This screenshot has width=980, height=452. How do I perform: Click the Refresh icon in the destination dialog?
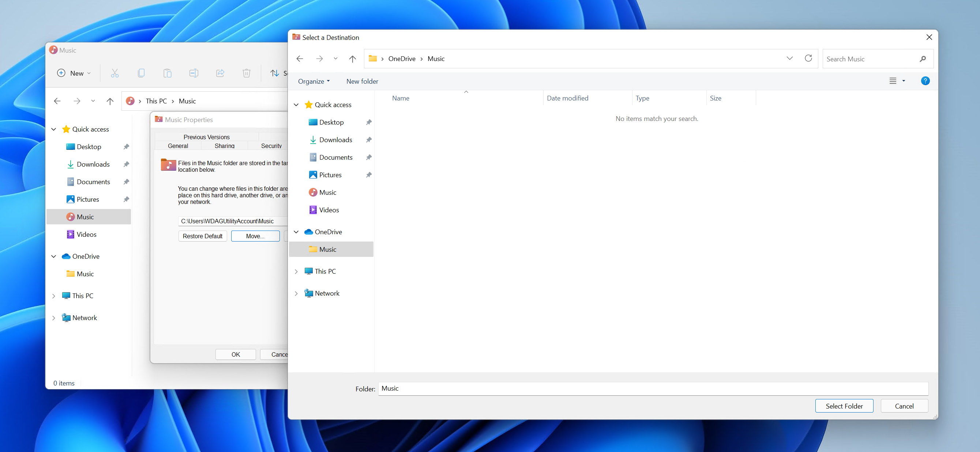click(808, 58)
